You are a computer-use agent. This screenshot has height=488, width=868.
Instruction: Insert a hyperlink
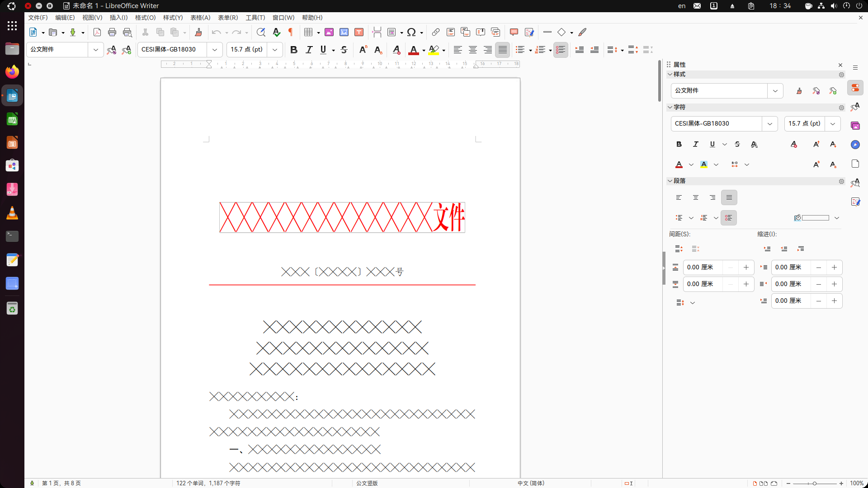[435, 32]
